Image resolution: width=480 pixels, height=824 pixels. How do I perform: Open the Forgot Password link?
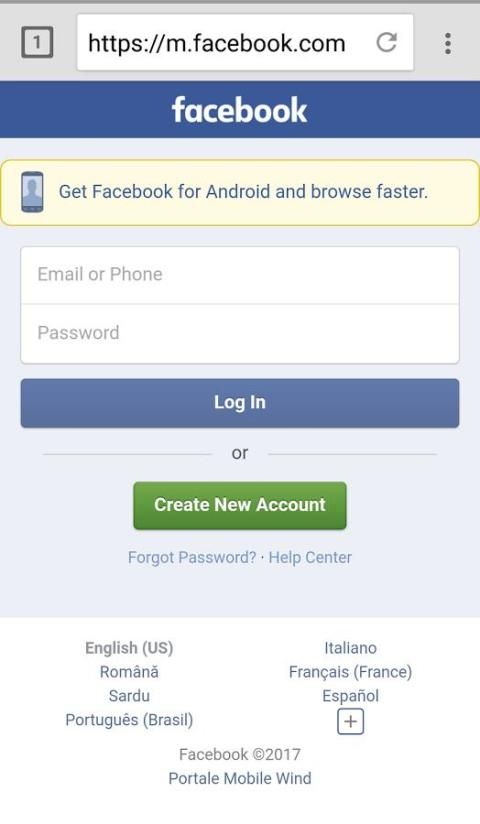pyautogui.click(x=192, y=557)
